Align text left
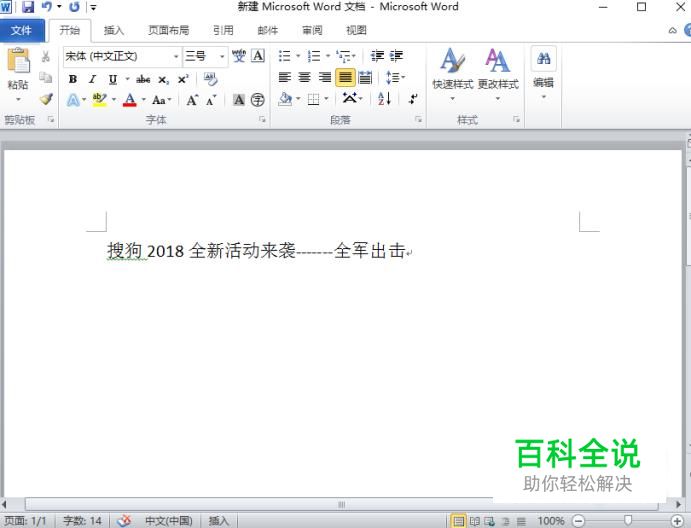Image resolution: width=691 pixels, height=528 pixels. (x=285, y=78)
